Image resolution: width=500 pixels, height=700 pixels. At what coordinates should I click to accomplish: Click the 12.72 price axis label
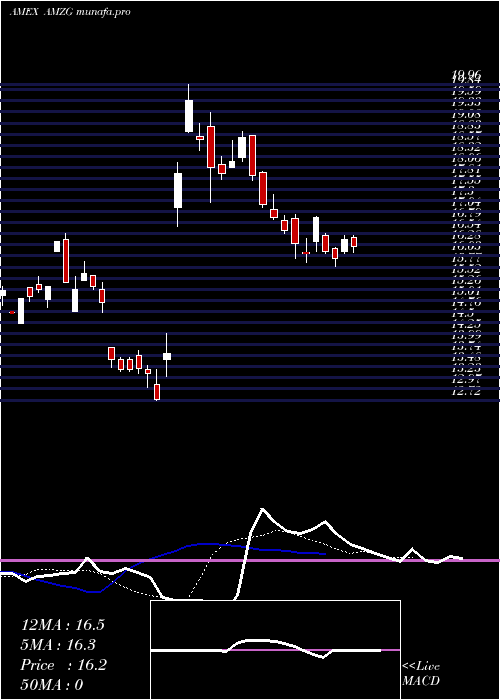coord(466,392)
